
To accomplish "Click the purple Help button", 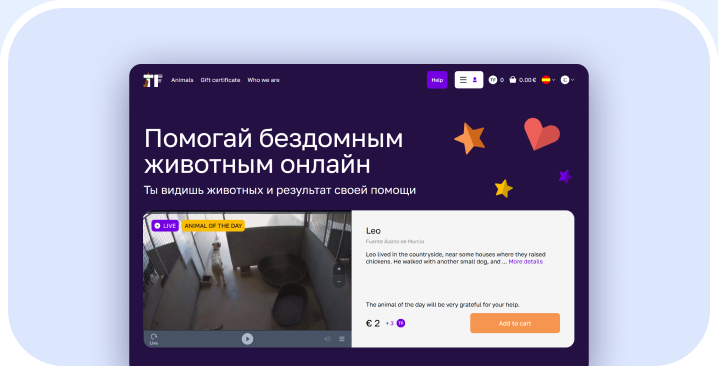I will tap(437, 80).
